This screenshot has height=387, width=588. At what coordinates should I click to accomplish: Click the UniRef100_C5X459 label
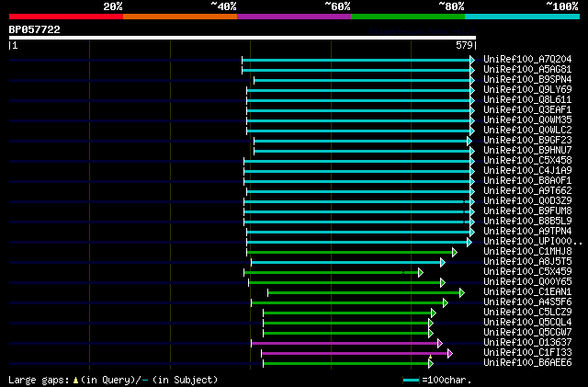(527, 272)
